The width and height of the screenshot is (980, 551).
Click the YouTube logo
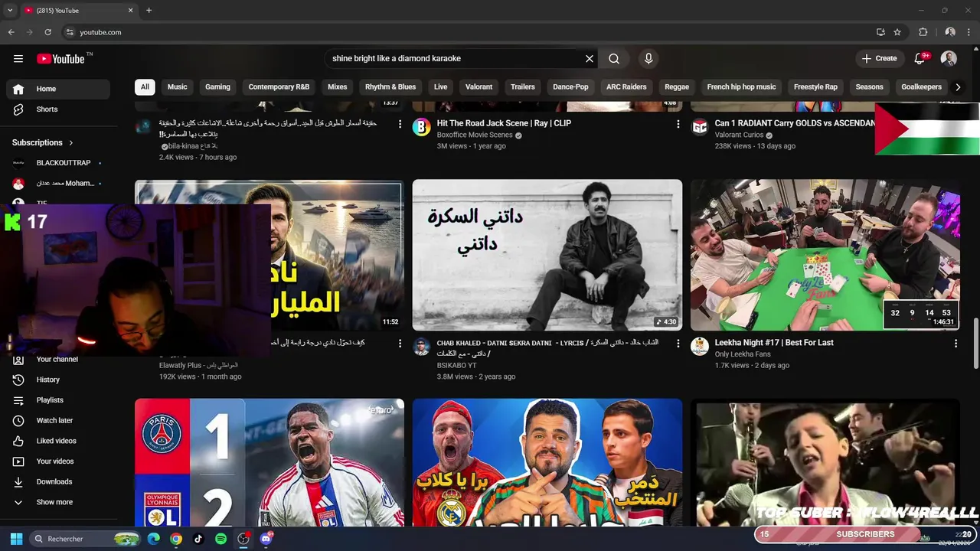(60, 59)
